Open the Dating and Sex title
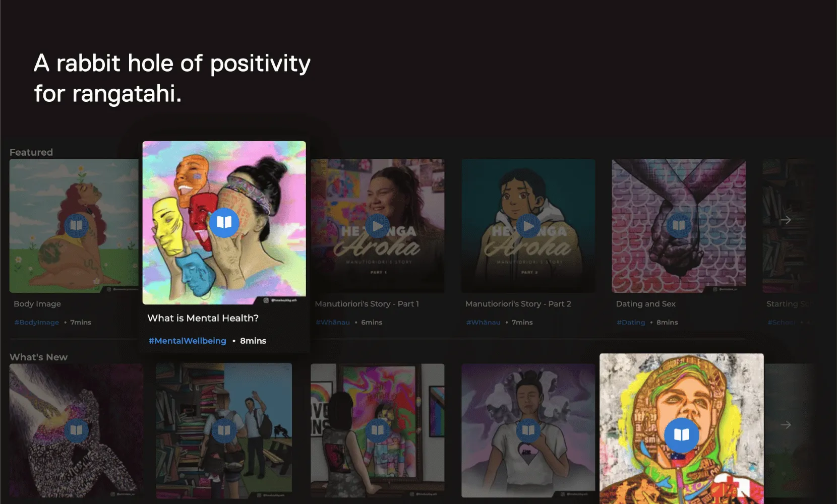The image size is (837, 504). (x=645, y=304)
